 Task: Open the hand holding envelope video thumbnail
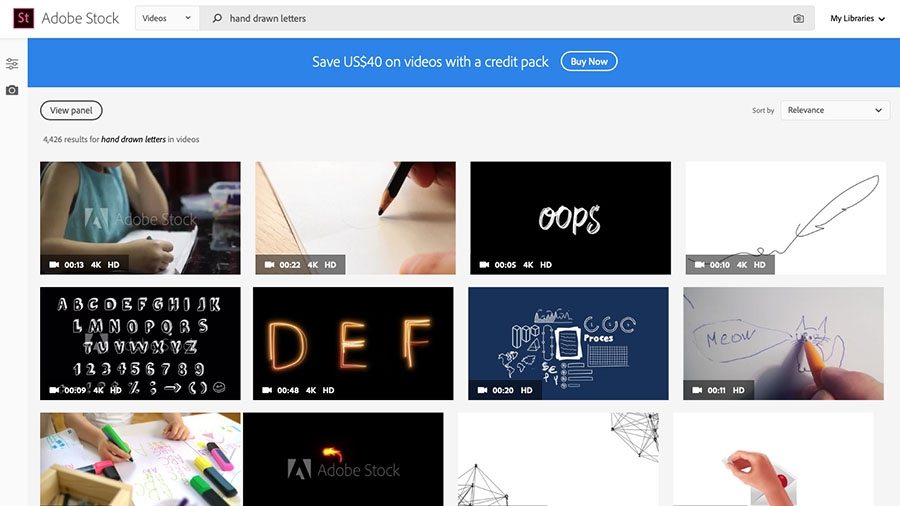[x=773, y=459]
